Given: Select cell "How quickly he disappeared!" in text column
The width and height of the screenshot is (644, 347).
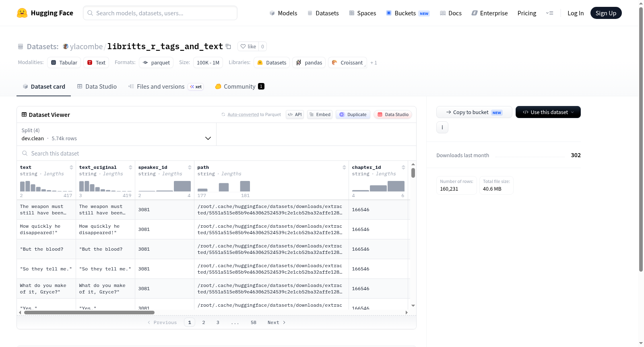Looking at the screenshot, I should [x=46, y=229].
